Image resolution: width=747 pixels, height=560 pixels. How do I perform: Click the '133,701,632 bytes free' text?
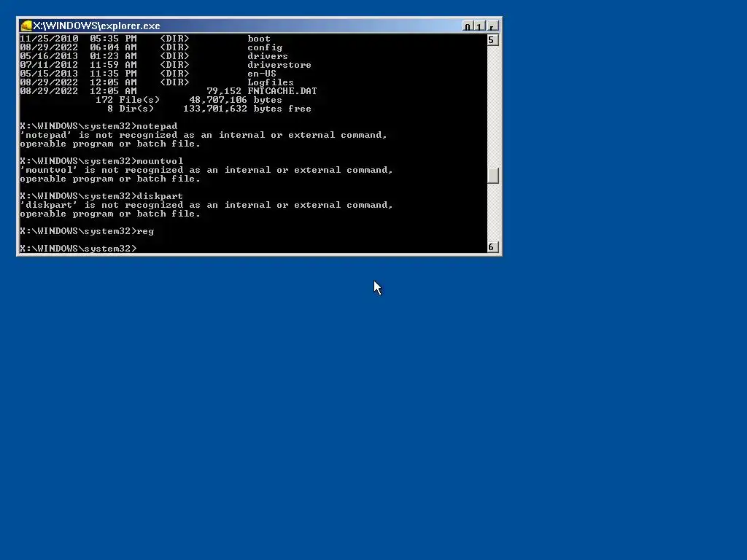point(247,109)
